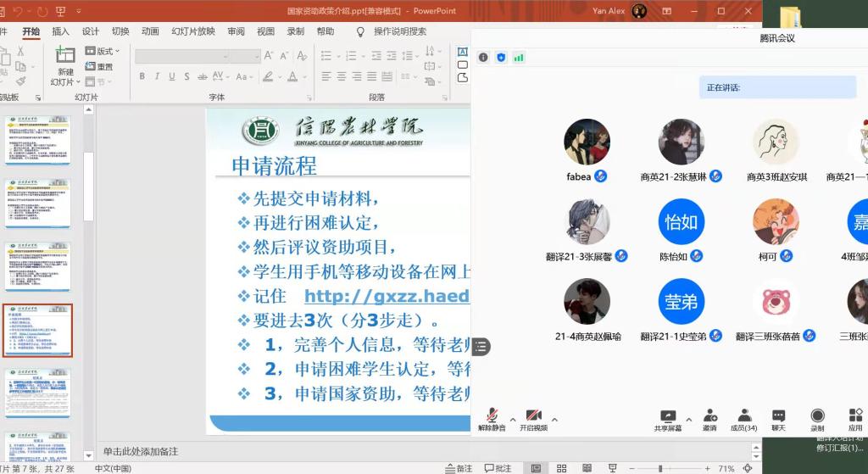Open reading view from status bar
The width and height of the screenshot is (868, 474).
point(587,468)
